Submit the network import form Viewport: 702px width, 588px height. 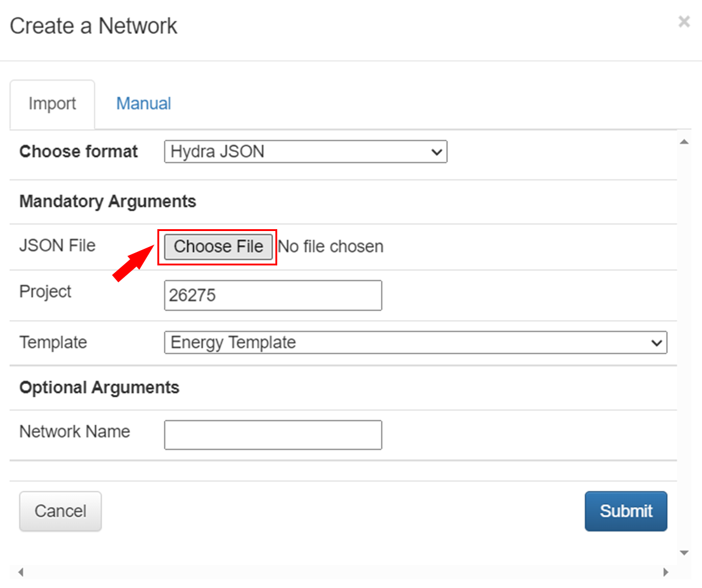point(626,511)
